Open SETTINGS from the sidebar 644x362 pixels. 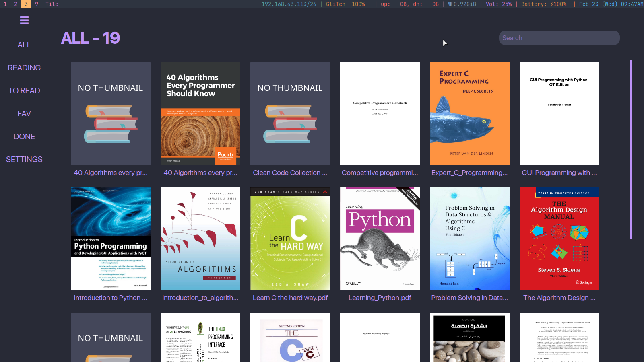point(24,160)
